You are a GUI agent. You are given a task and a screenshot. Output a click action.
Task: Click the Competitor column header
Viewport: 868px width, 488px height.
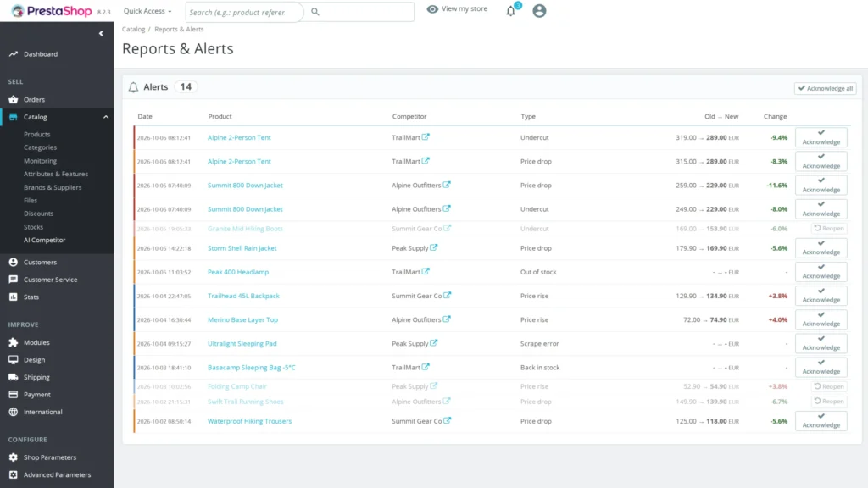point(409,116)
